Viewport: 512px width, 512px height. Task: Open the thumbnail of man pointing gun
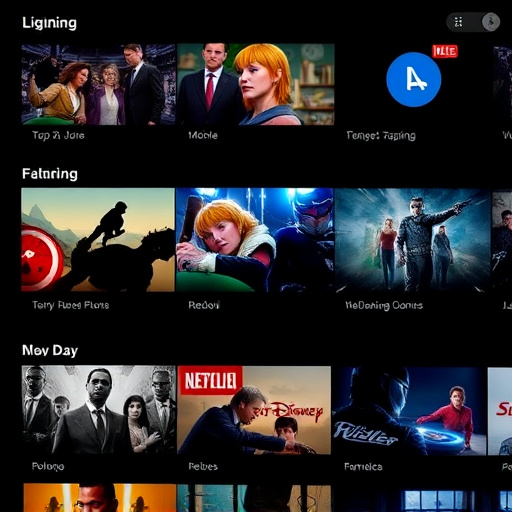coord(413,240)
